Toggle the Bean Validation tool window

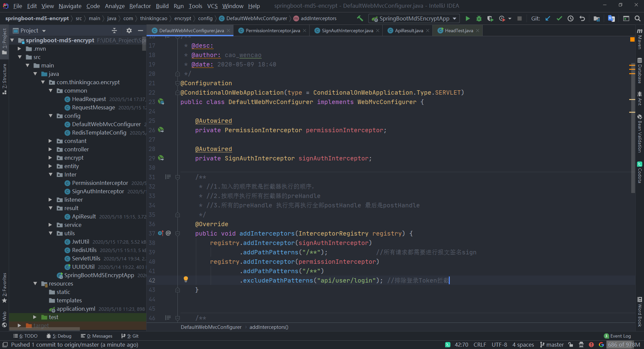(640, 134)
